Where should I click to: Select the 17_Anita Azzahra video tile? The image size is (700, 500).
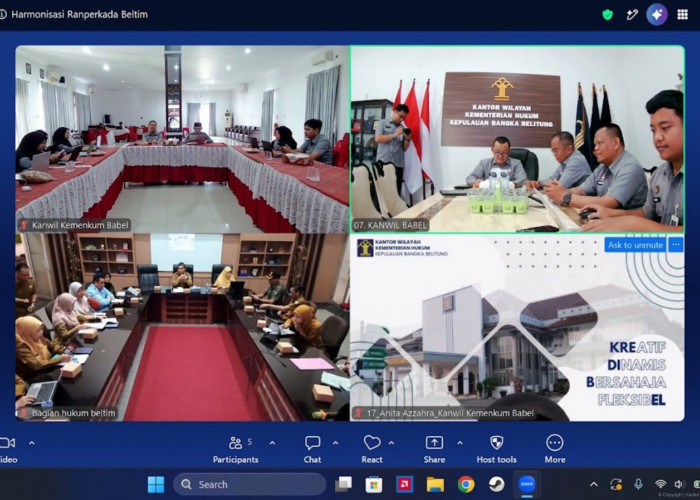(x=517, y=327)
